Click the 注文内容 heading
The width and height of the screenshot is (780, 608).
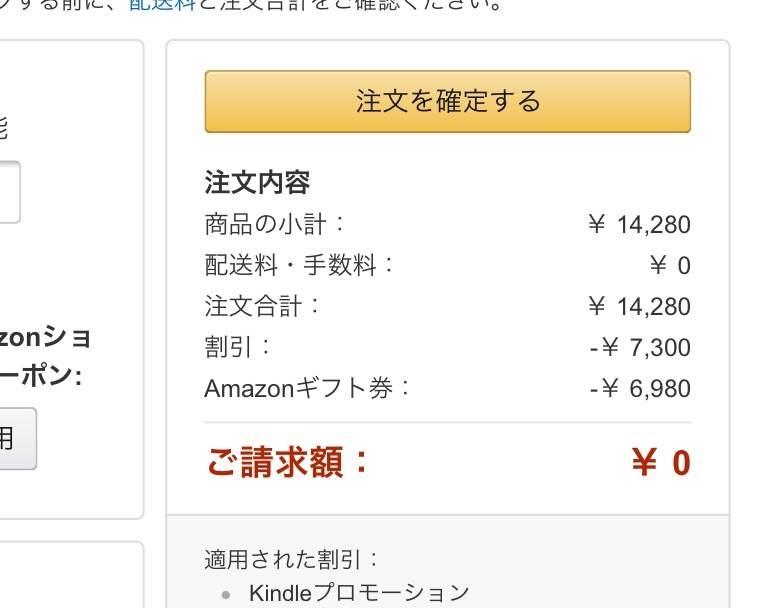click(257, 183)
